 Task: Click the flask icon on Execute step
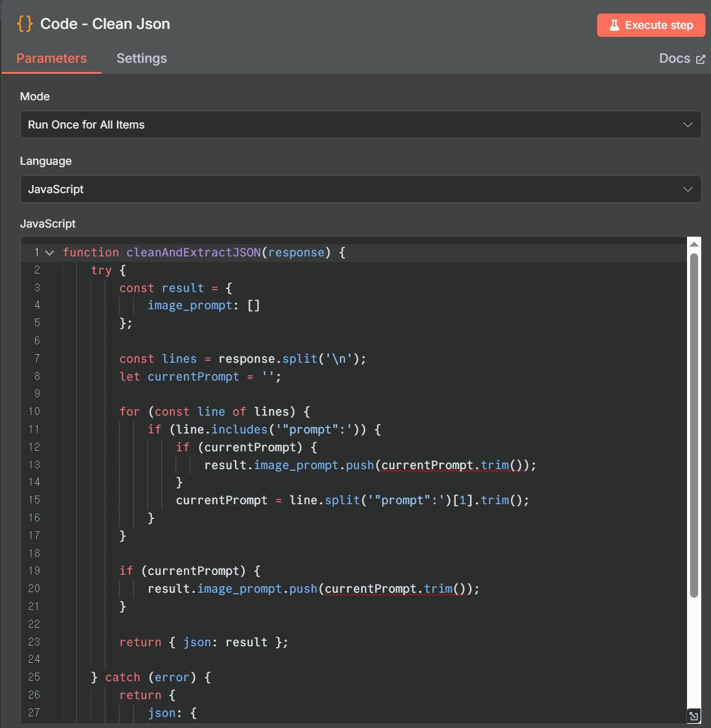(614, 25)
